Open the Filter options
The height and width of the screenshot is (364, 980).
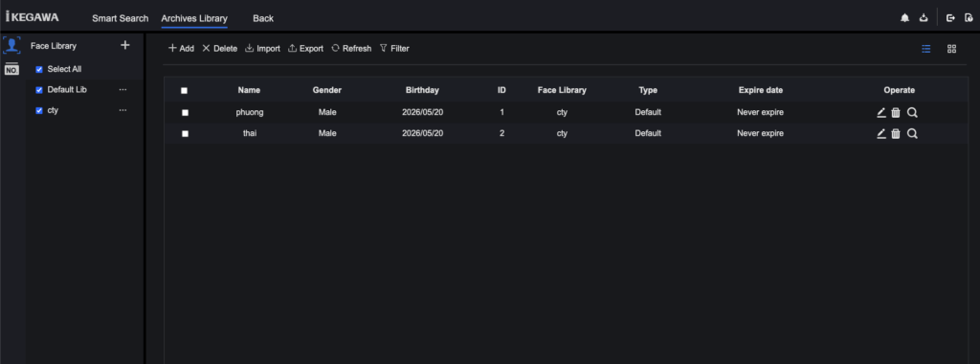click(394, 48)
